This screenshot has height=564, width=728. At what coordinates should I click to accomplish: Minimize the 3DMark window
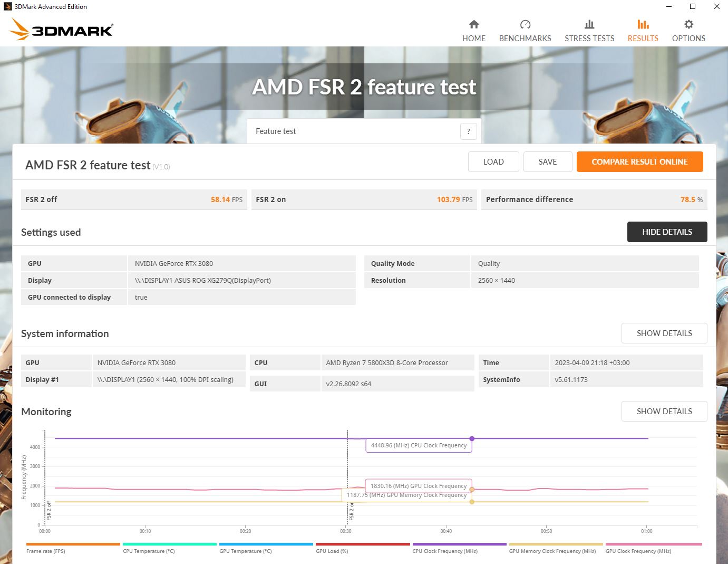click(669, 6)
